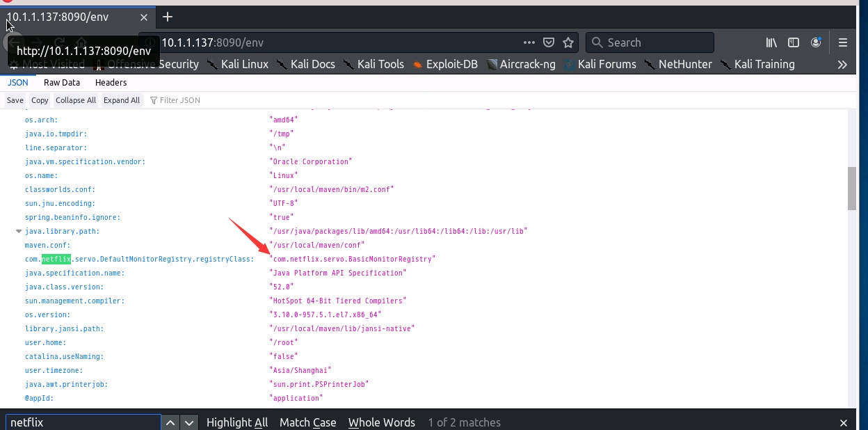Click value "Java Platform API Specification"
Image resolution: width=868 pixels, height=430 pixels.
pos(338,273)
